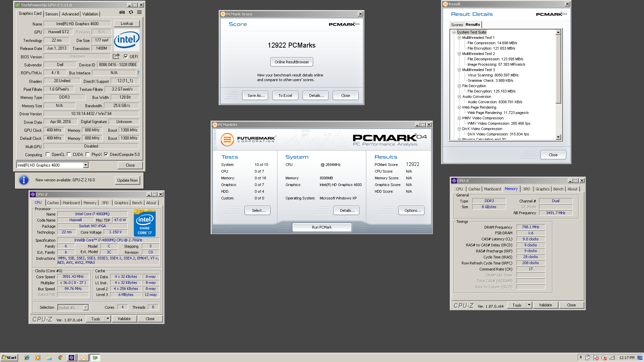This screenshot has height=362, width=644.
Task: Click the taskbar clock showing 12:17 PM
Action: [x=627, y=358]
